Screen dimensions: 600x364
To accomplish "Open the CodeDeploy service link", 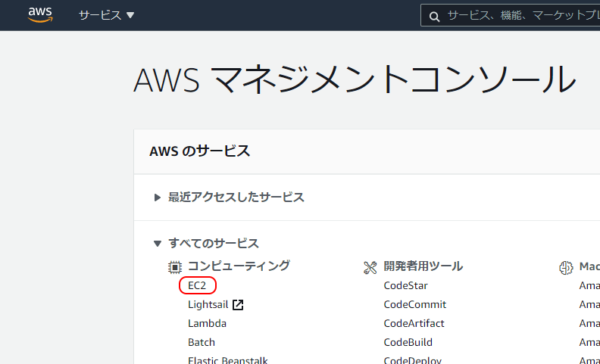I will coord(412,360).
